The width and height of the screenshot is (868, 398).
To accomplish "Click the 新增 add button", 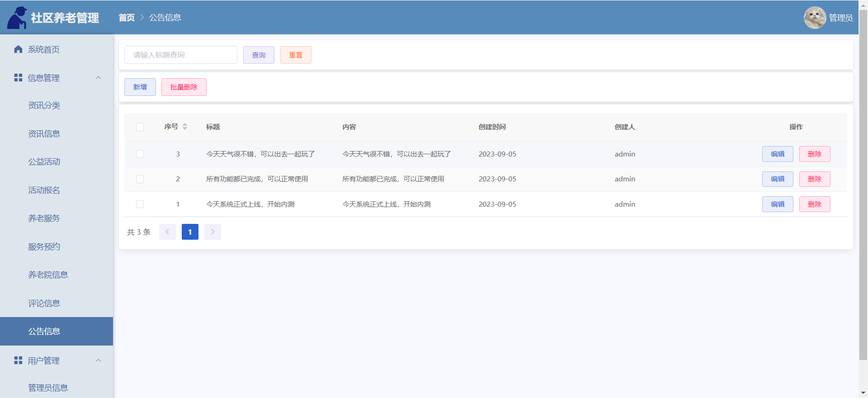I will (x=140, y=87).
